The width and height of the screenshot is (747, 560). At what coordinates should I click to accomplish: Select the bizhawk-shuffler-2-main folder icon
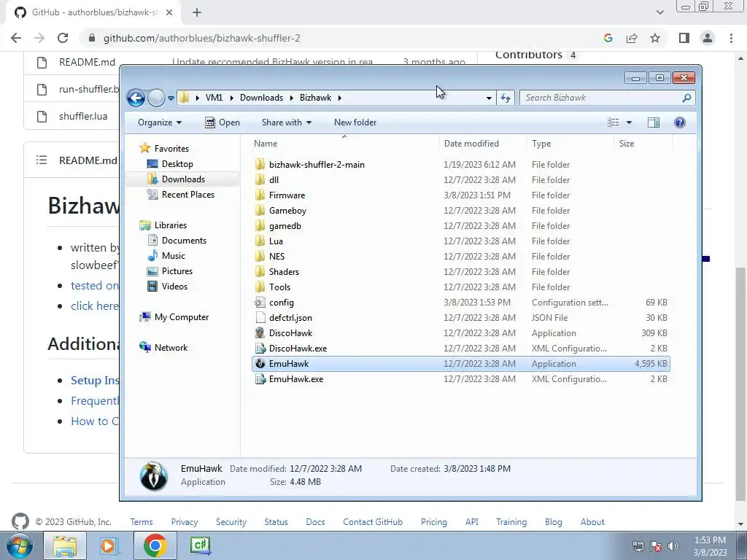[x=260, y=164]
